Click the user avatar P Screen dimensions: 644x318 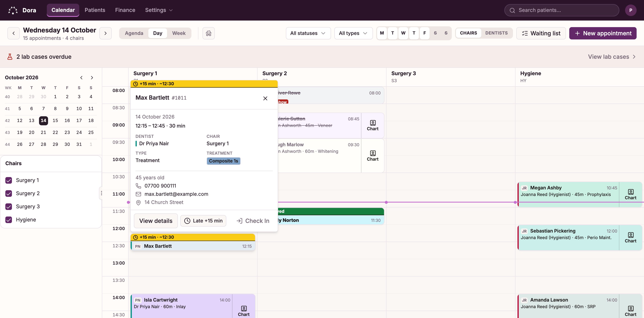(630, 10)
